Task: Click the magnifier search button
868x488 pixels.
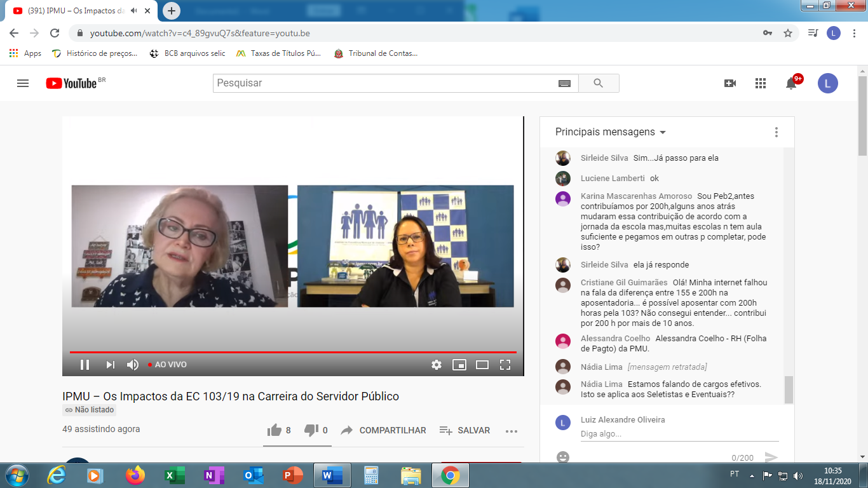Action: point(599,83)
